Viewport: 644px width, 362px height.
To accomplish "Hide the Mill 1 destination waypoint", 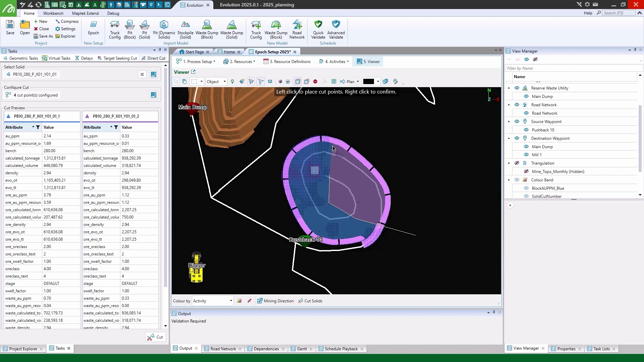I will coord(526,155).
